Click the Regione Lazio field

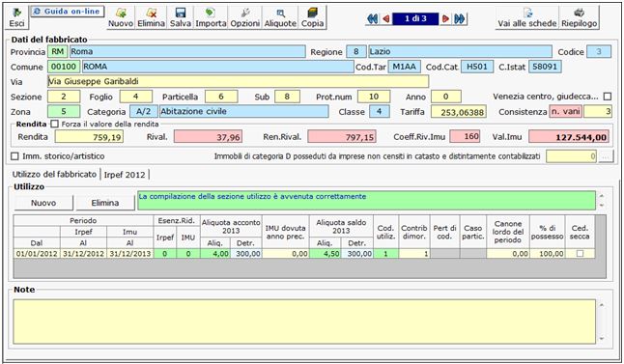(461, 52)
